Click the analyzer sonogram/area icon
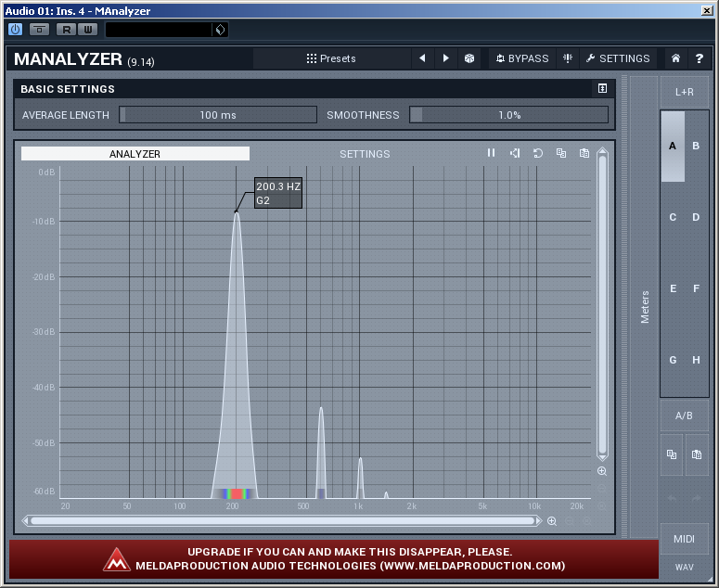This screenshot has width=719, height=588. [515, 153]
